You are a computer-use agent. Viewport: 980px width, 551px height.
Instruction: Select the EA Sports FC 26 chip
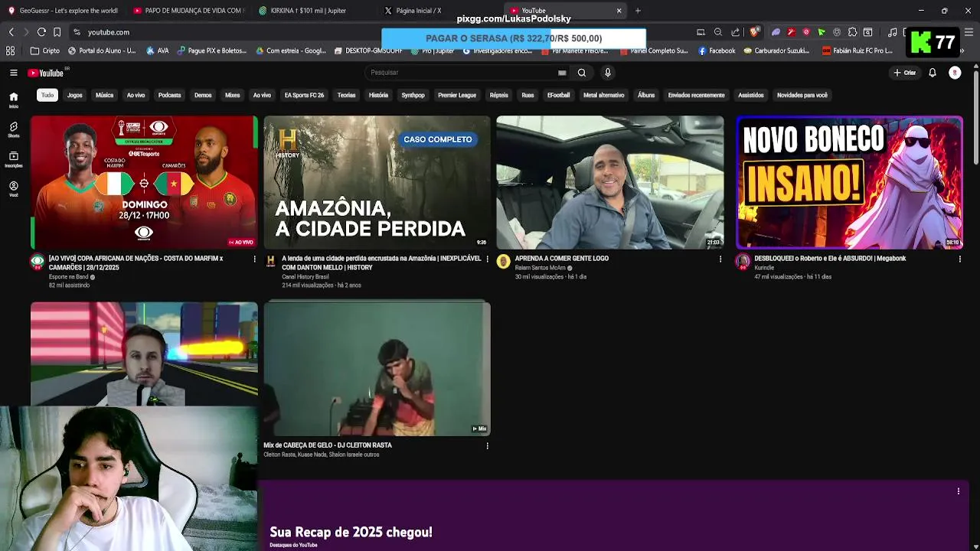point(304,95)
